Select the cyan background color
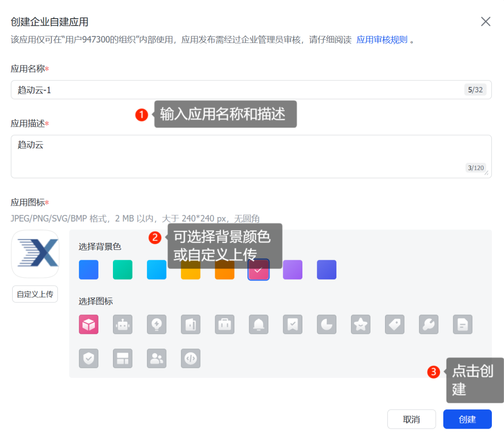 pyautogui.click(x=156, y=269)
